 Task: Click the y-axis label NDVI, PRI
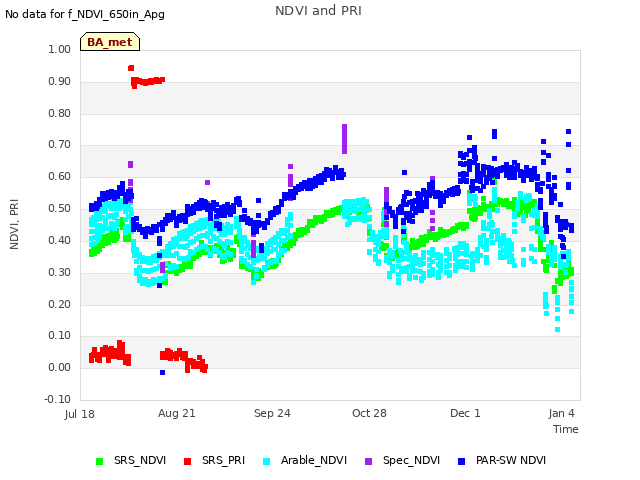click(14, 224)
